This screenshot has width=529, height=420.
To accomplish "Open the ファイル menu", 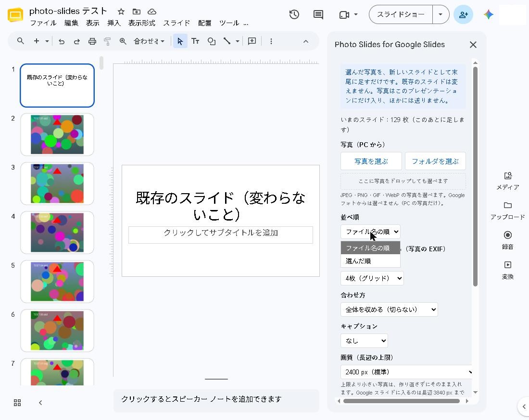I will click(43, 23).
